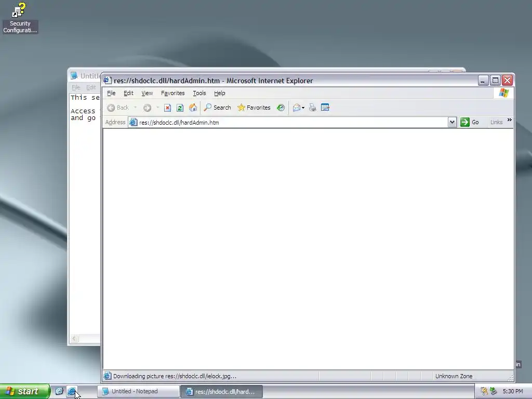This screenshot has width=532, height=399.
Task: Open the File menu in Notepad window
Action: coord(76,87)
